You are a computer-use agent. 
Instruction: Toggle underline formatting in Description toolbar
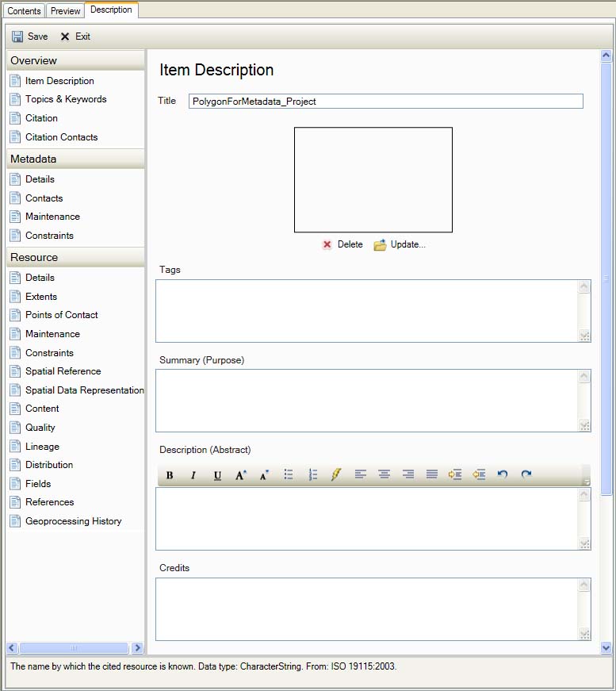(217, 475)
